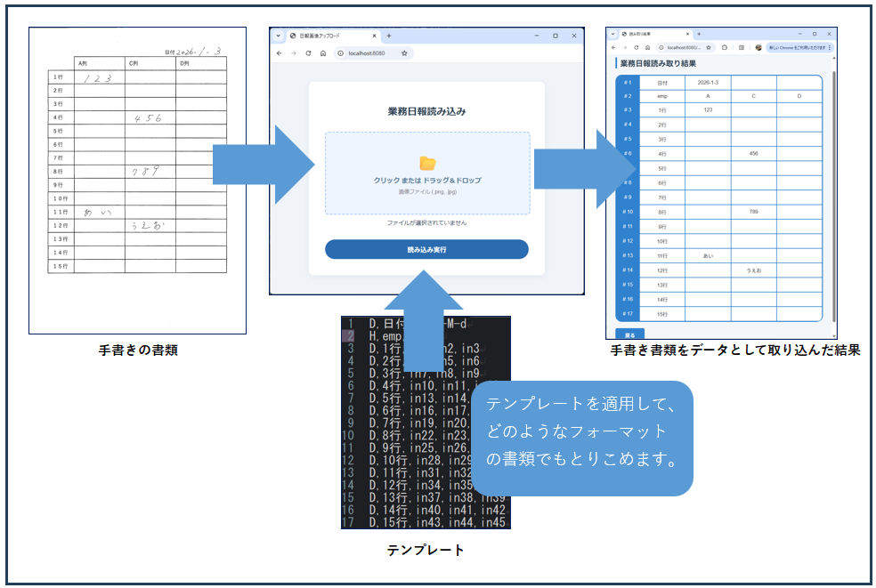
Task: Click the profile avatar in the results browser
Action: point(758,47)
